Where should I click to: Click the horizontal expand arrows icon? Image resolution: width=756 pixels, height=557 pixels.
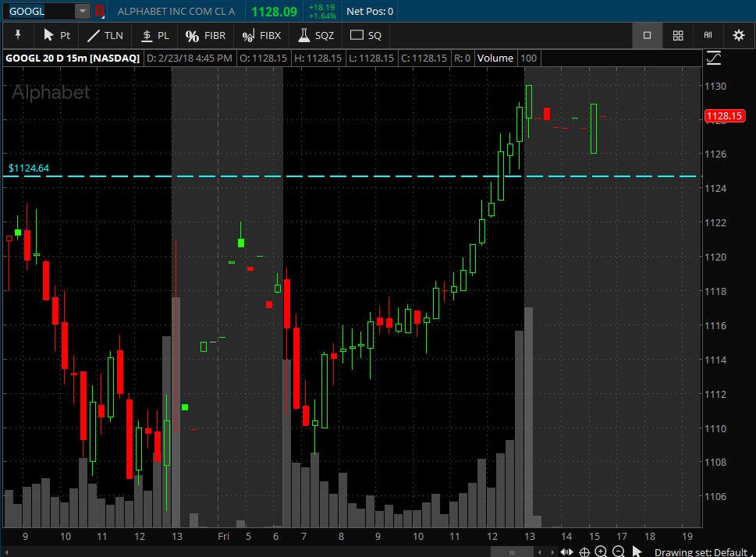566,552
